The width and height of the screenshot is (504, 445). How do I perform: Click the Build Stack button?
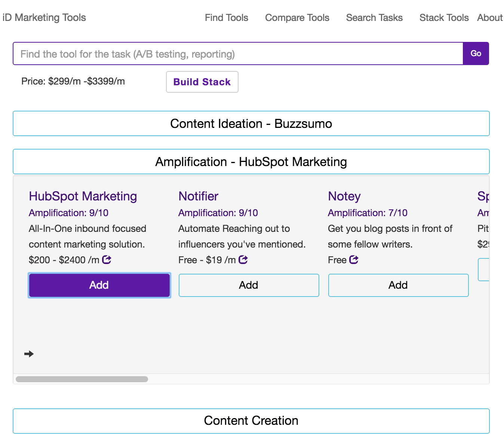tap(202, 82)
